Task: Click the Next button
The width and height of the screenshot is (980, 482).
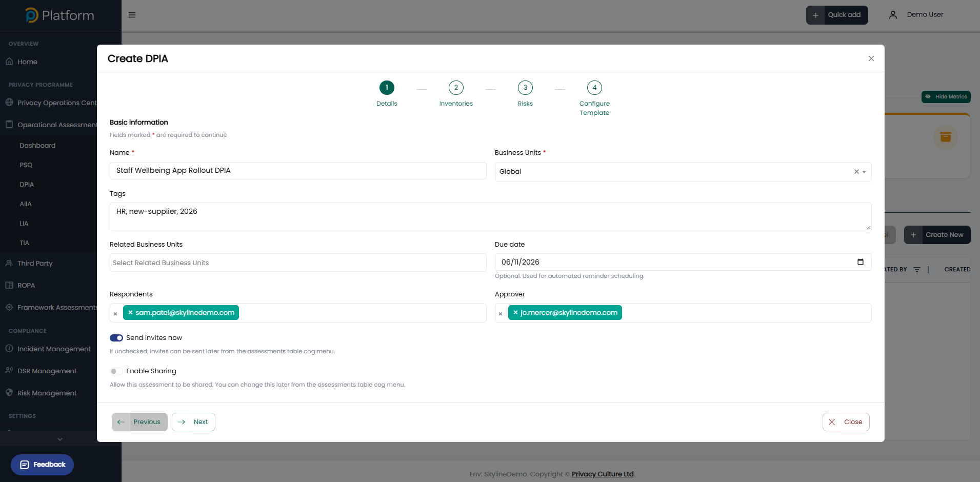Action: (x=193, y=422)
